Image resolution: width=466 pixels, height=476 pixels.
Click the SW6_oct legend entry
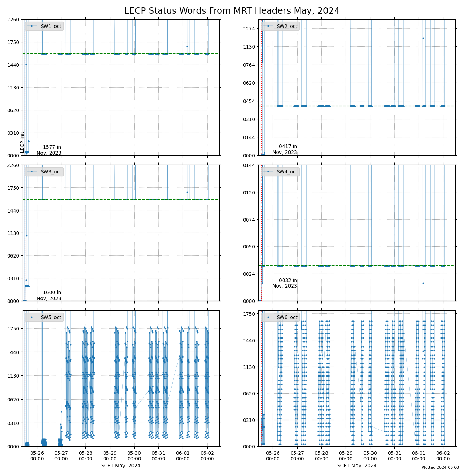coord(287,317)
